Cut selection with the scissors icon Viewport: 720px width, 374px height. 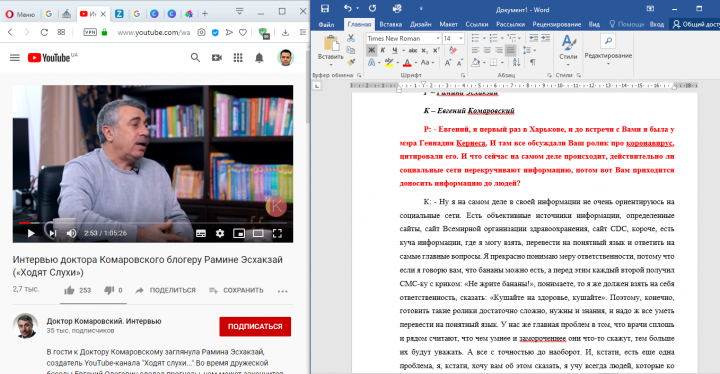[x=351, y=38]
